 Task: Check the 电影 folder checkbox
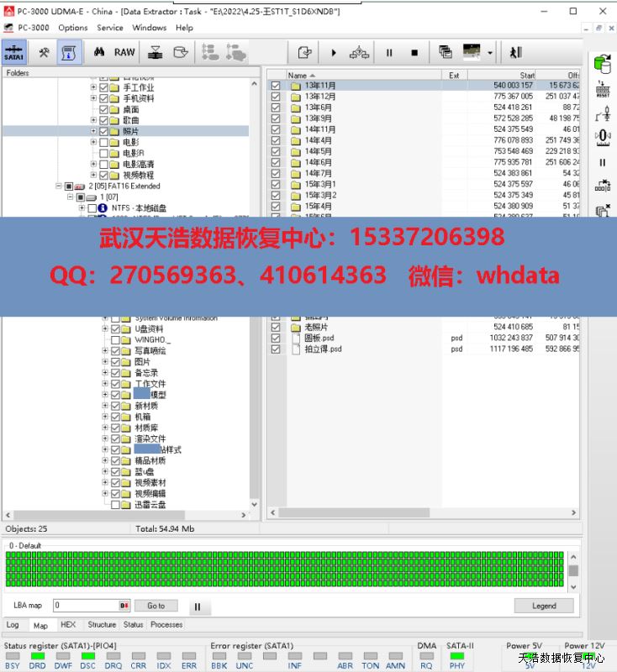pos(104,142)
